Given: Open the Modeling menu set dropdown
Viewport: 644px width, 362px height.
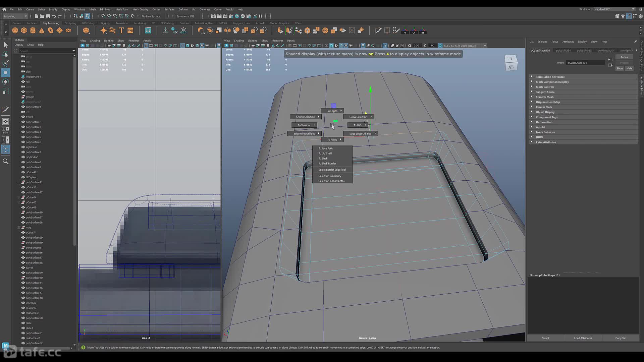Looking at the screenshot, I should point(15,16).
